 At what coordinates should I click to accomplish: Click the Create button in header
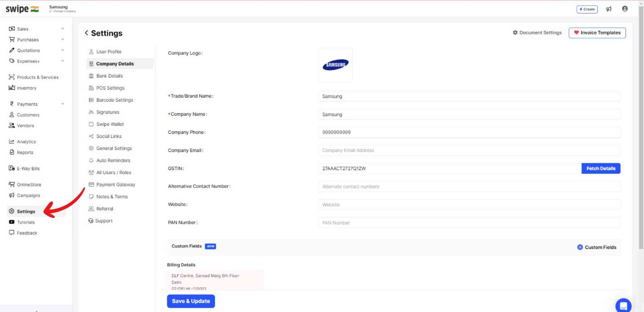point(587,9)
